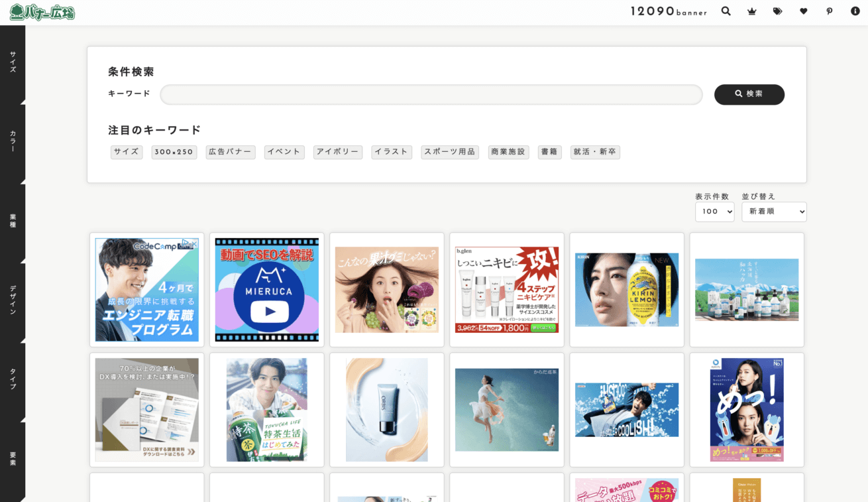Select the スポーツ用品 keyword tag
Screen dimensions: 868x502
coord(450,152)
